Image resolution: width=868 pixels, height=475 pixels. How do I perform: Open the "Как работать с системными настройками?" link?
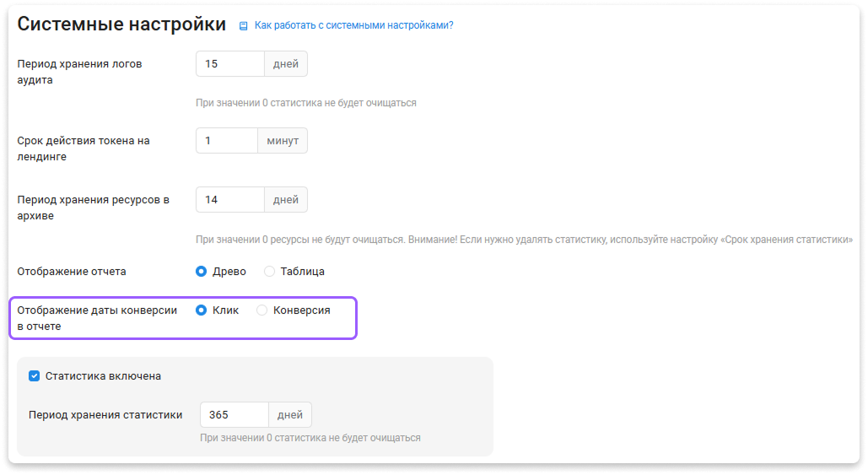tap(353, 25)
